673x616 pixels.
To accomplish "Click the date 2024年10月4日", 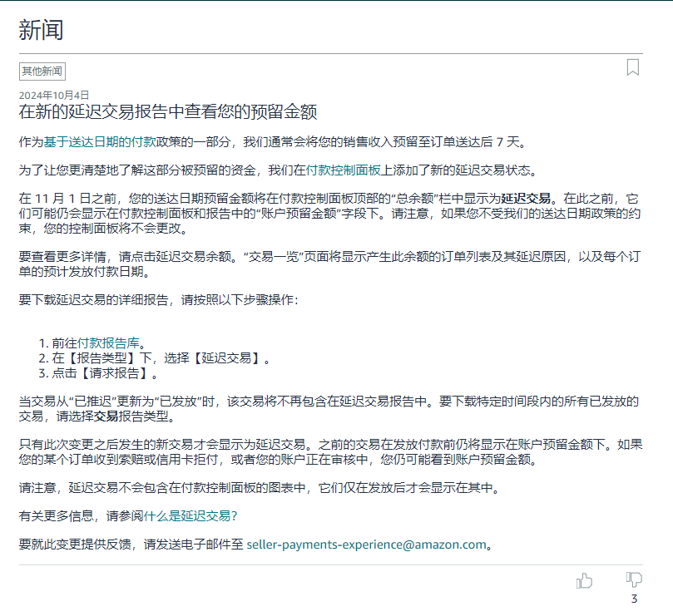I will [x=54, y=95].
